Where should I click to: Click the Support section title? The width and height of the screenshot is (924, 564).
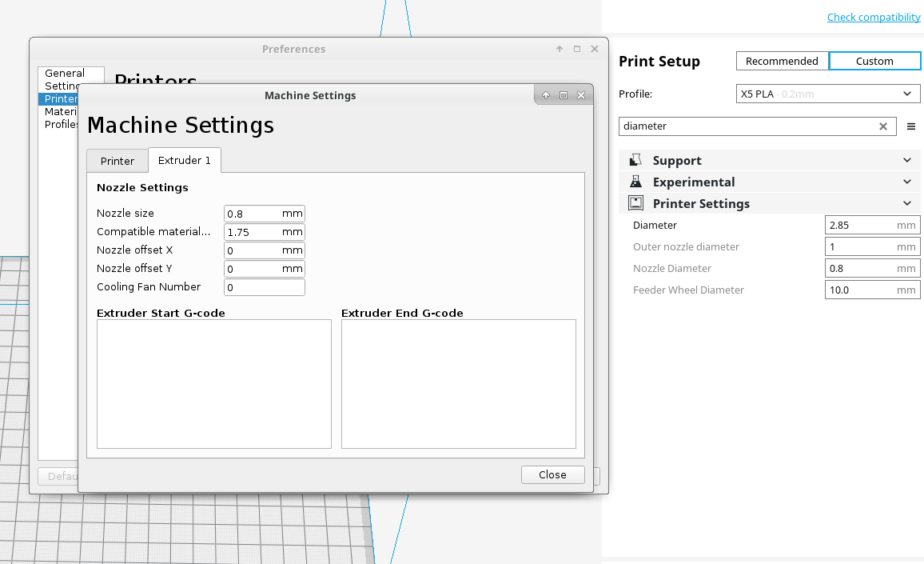[x=676, y=161]
